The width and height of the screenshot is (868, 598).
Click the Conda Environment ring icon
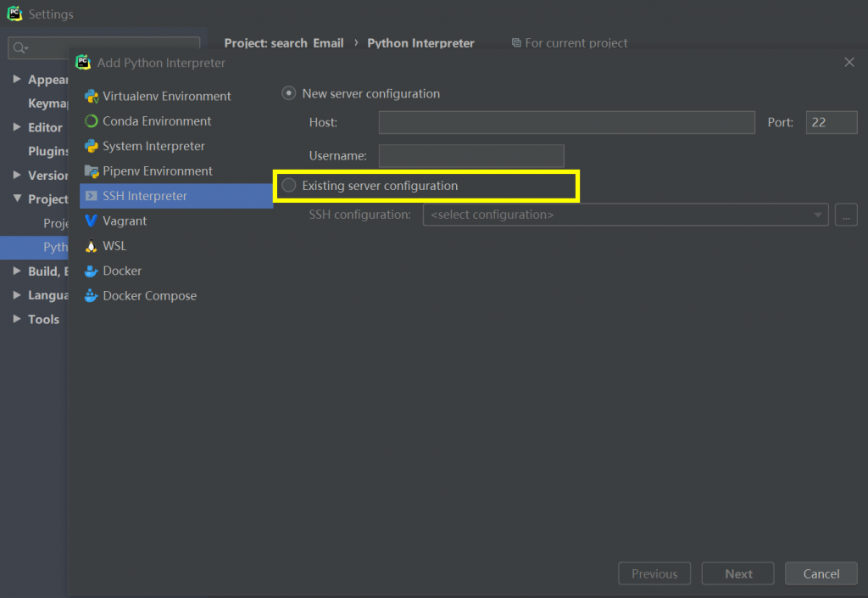point(92,121)
